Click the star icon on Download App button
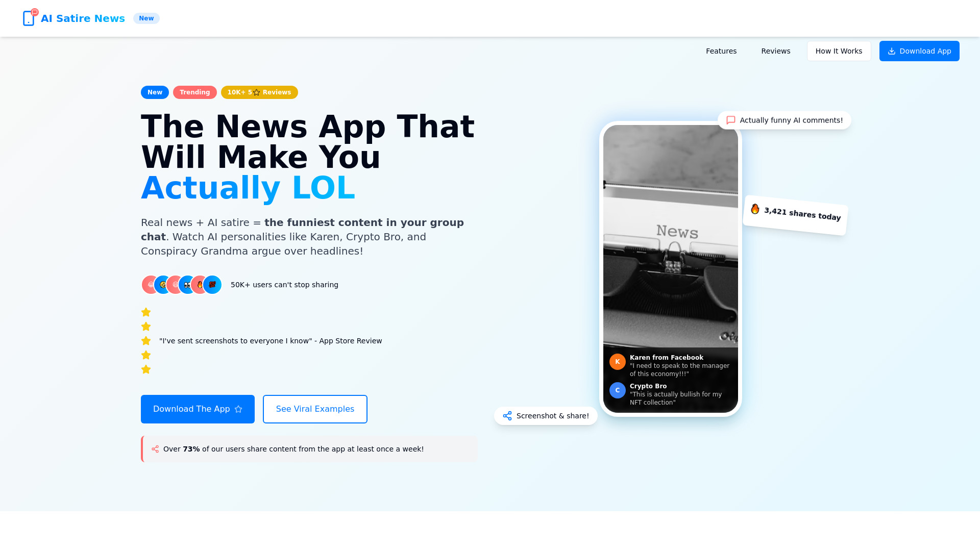Screen dimensions: 980x551 click(239, 409)
